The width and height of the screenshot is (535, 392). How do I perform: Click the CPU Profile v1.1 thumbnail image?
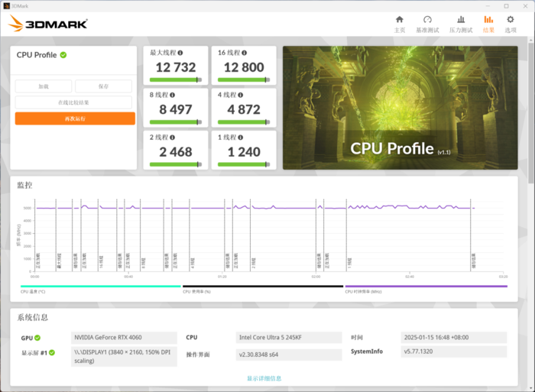coord(400,108)
